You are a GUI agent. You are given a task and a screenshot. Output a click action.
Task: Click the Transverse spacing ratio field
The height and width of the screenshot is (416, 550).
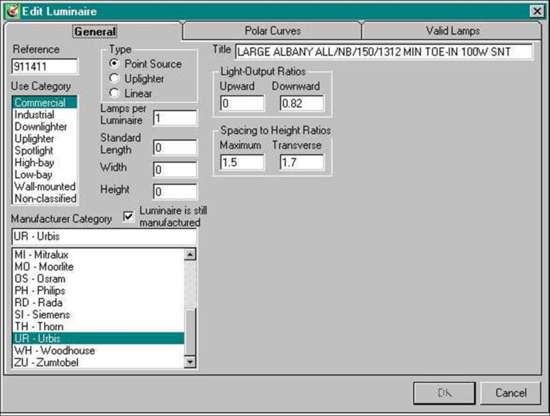(x=302, y=162)
